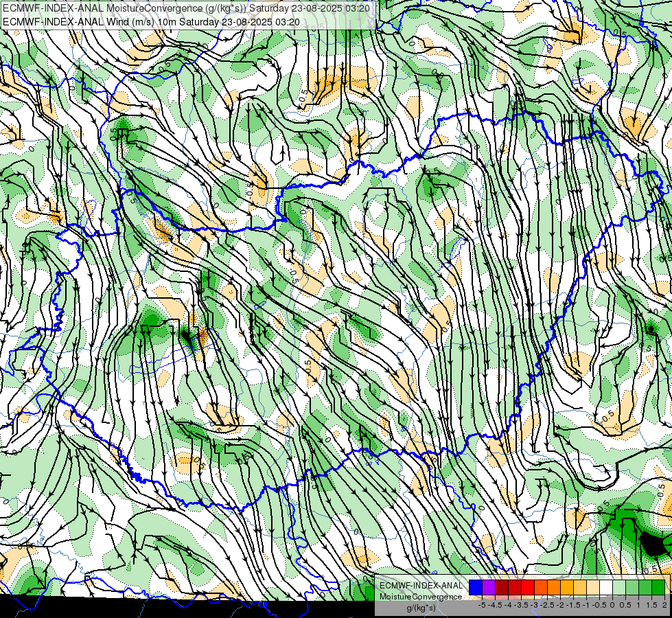The image size is (672, 618).
Task: Select the light-medium green swatch (0.5 to 1)
Action: [632, 588]
